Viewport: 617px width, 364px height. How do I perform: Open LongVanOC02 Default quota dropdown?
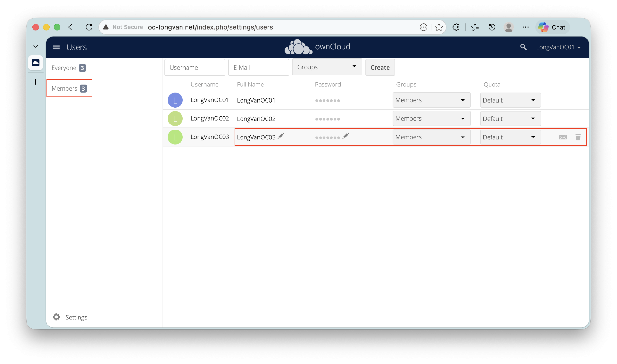click(x=510, y=119)
